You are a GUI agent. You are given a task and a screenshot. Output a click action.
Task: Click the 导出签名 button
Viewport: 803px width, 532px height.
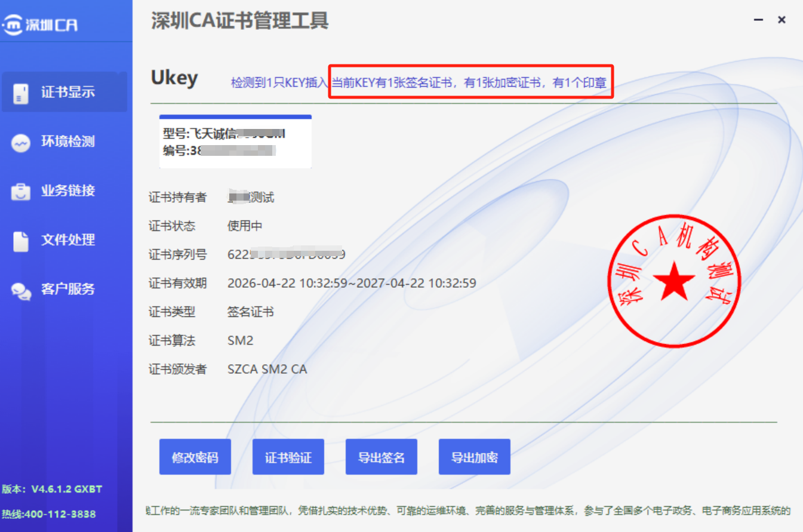(381, 457)
